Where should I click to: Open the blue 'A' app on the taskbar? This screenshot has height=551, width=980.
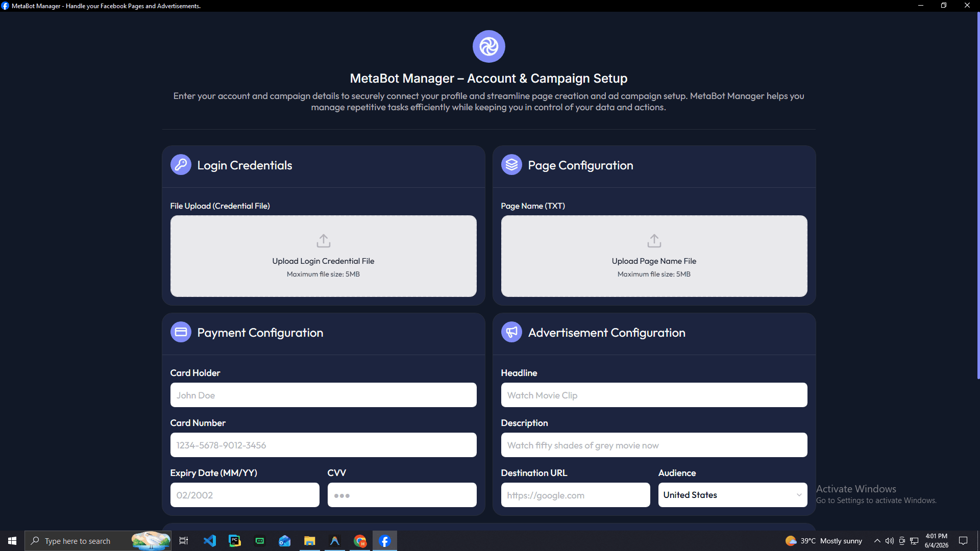[x=335, y=541]
